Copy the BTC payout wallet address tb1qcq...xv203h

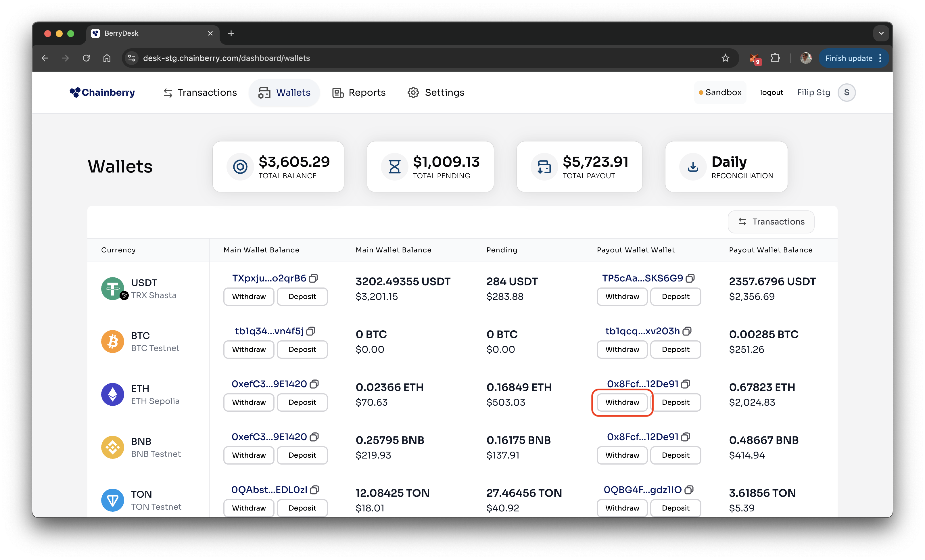pyautogui.click(x=687, y=331)
